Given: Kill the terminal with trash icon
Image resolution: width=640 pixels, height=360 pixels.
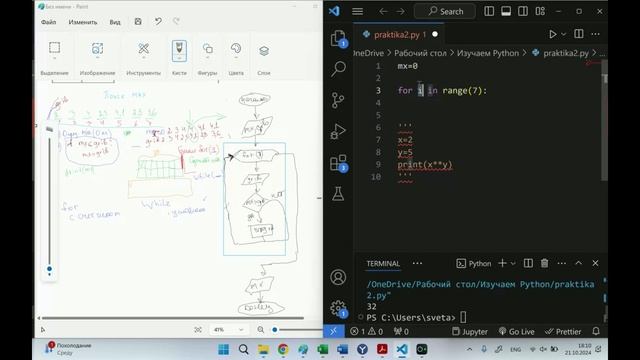Looking at the screenshot, I should [544, 263].
